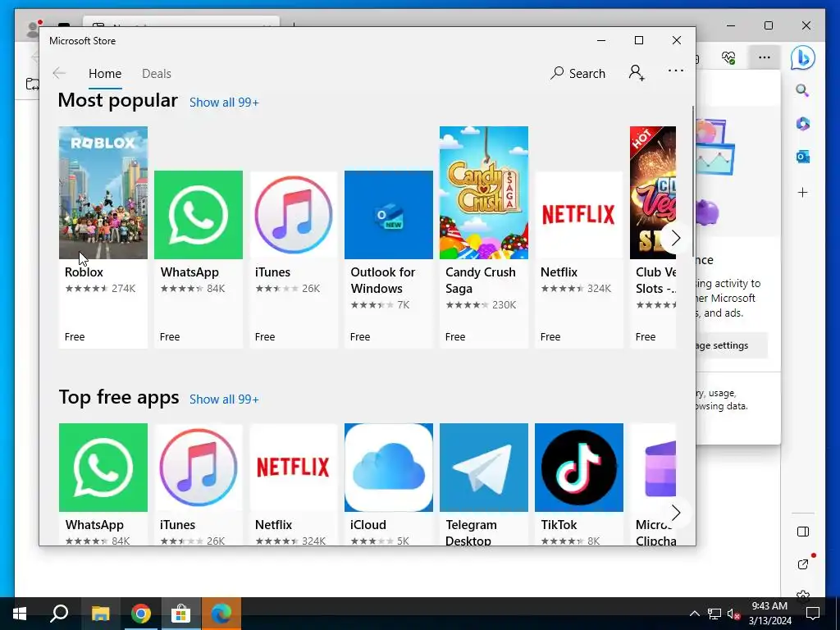The width and height of the screenshot is (840, 630).
Task: Click the Edge browser essentials heart icon
Action: click(728, 57)
